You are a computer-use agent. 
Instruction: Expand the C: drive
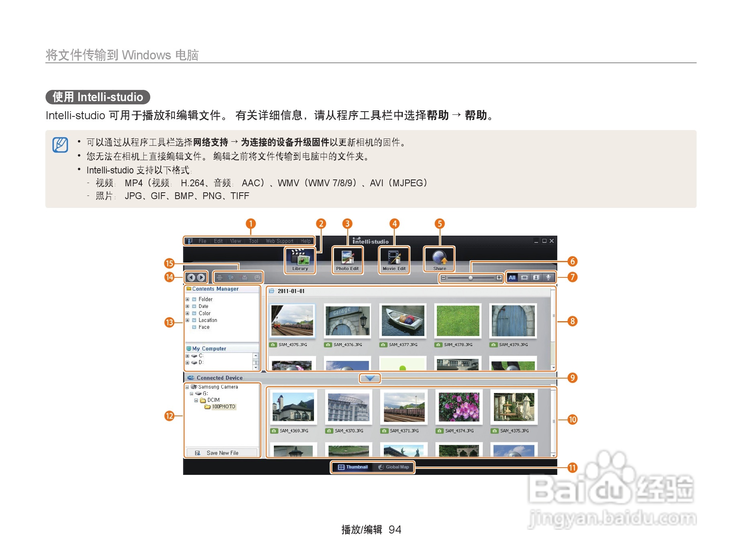click(187, 356)
